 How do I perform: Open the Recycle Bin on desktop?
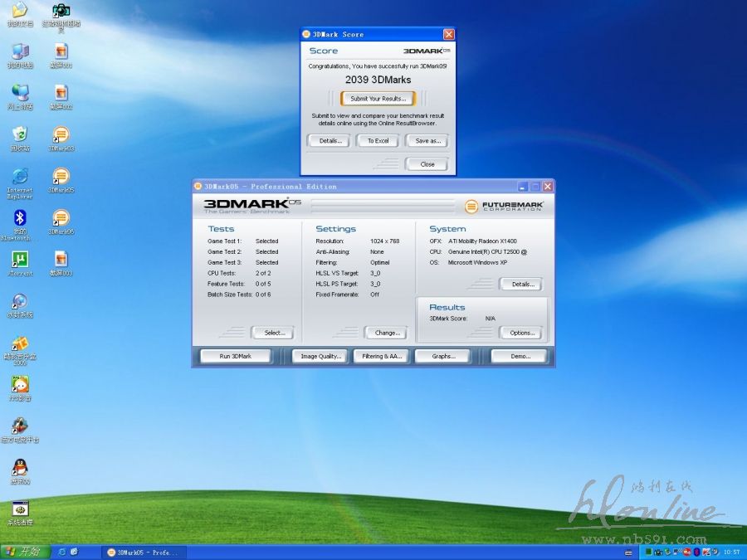[x=20, y=135]
